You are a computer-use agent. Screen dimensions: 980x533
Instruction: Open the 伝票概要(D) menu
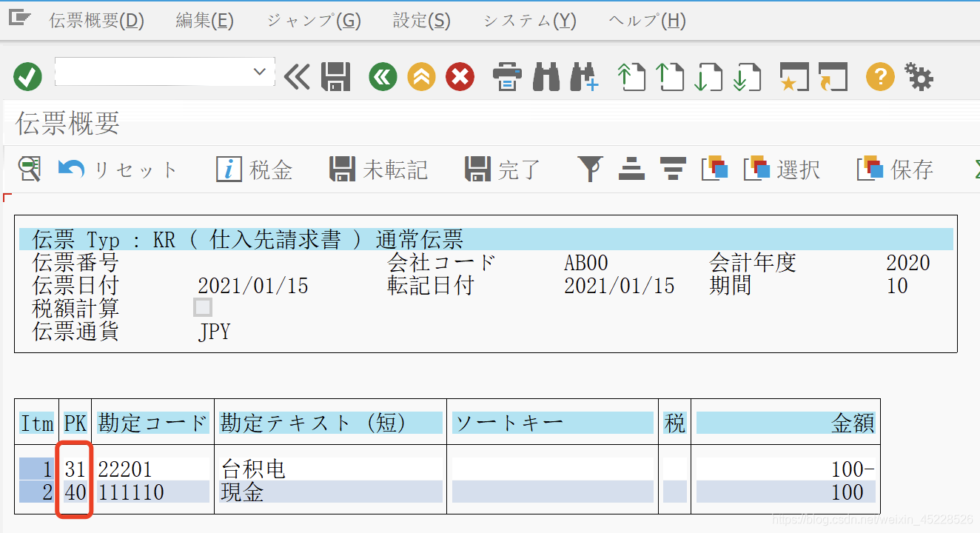click(96, 21)
